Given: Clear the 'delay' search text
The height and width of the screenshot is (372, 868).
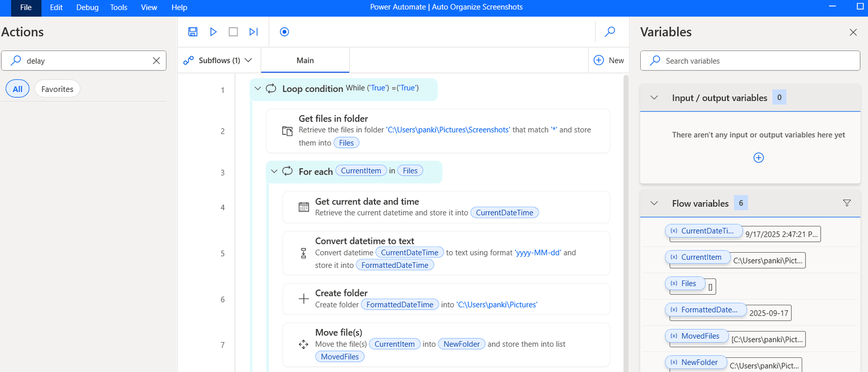Looking at the screenshot, I should pyautogui.click(x=156, y=61).
